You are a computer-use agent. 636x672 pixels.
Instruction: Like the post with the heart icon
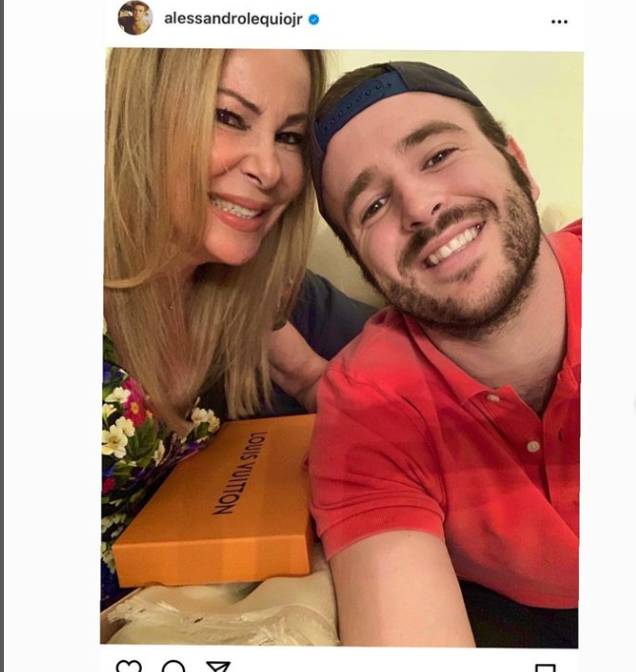click(x=128, y=667)
